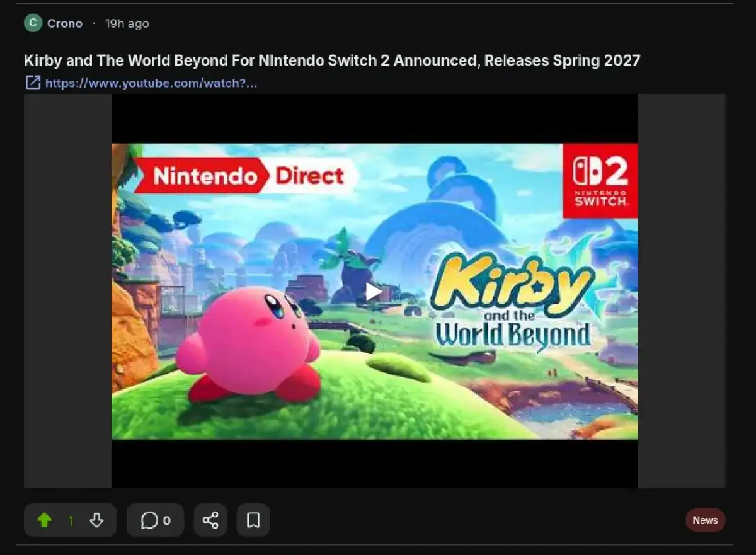Open the post title about Kirby release

[x=332, y=60]
